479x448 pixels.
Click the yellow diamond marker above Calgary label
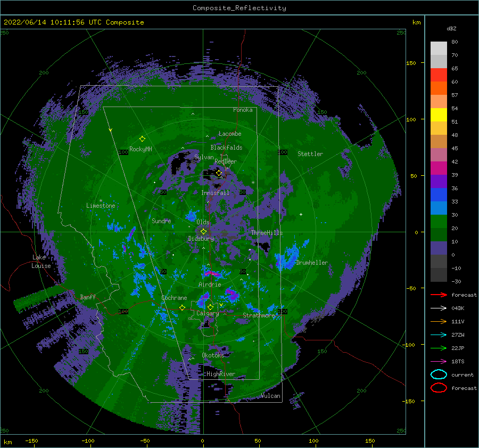pos(210,307)
